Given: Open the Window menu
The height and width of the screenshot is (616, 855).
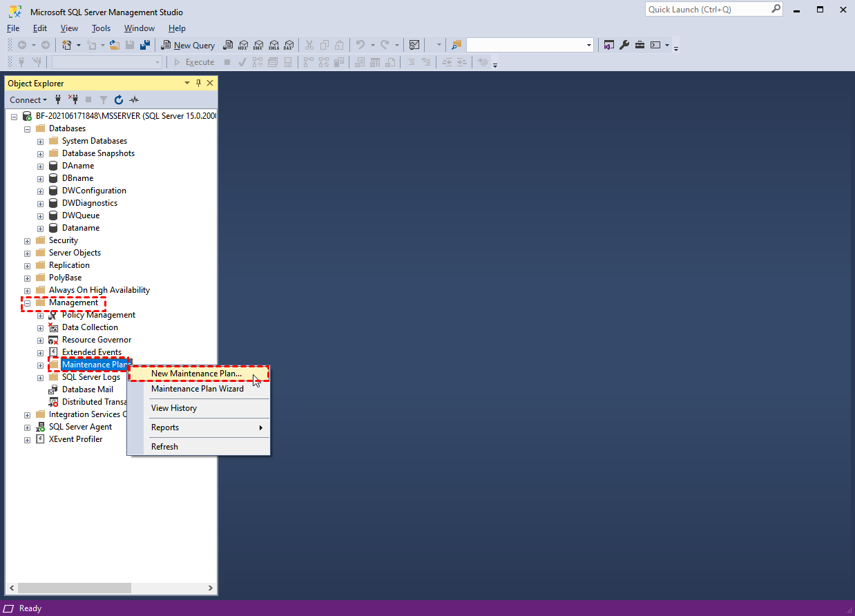Looking at the screenshot, I should pos(140,28).
